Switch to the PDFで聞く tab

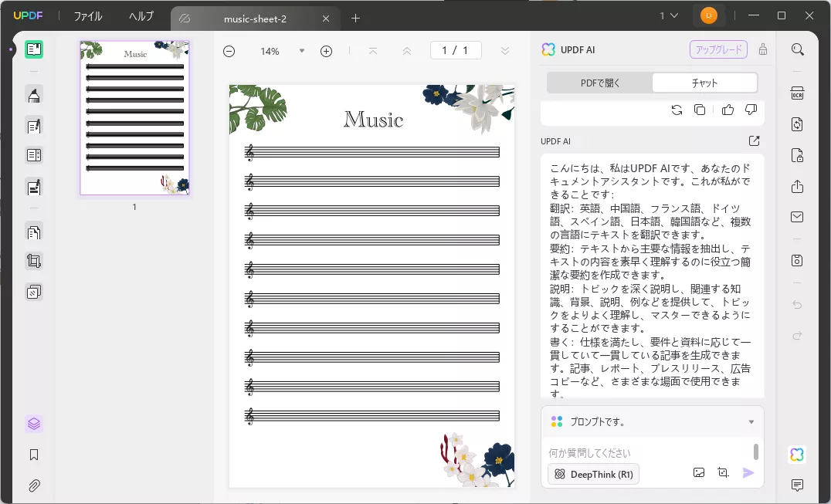pos(600,83)
